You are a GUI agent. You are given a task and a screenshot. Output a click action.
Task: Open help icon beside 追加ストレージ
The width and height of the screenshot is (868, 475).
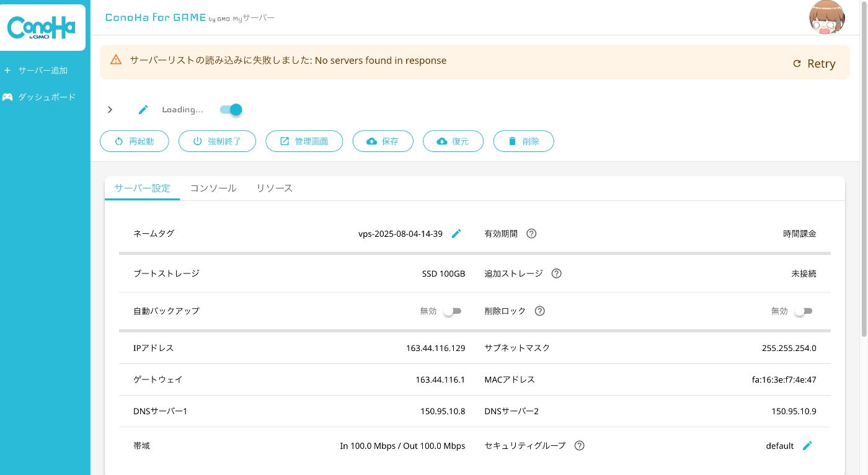[556, 273]
